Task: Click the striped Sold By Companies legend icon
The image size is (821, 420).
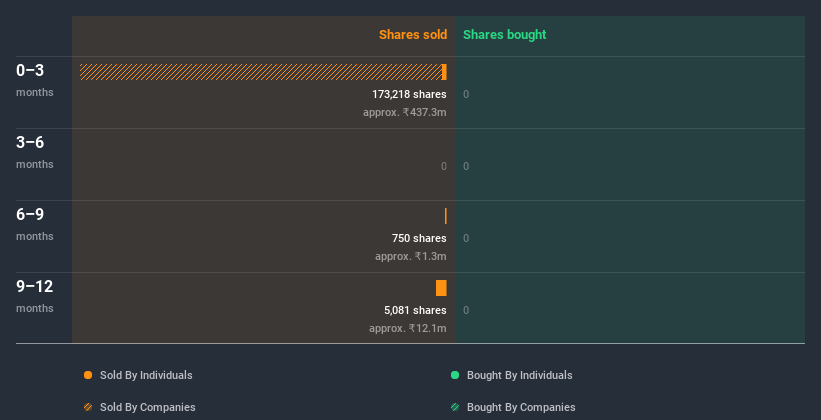Action: 88,407
